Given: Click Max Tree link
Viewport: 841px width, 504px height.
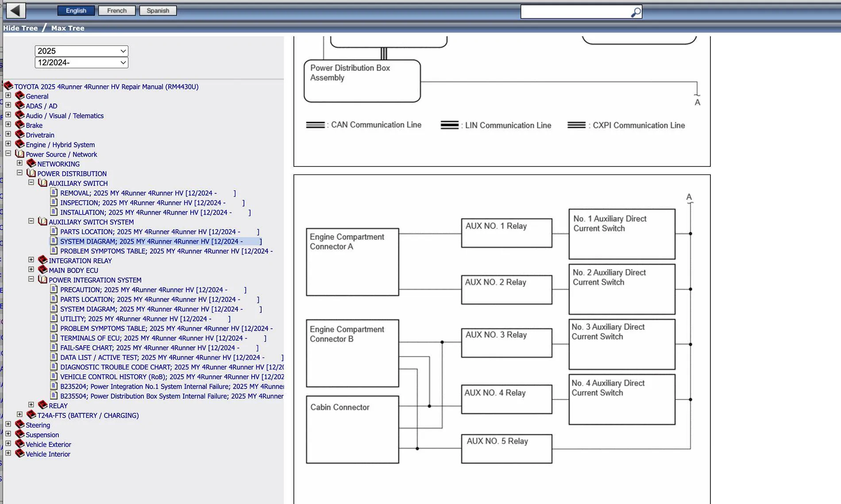Looking at the screenshot, I should [x=68, y=28].
